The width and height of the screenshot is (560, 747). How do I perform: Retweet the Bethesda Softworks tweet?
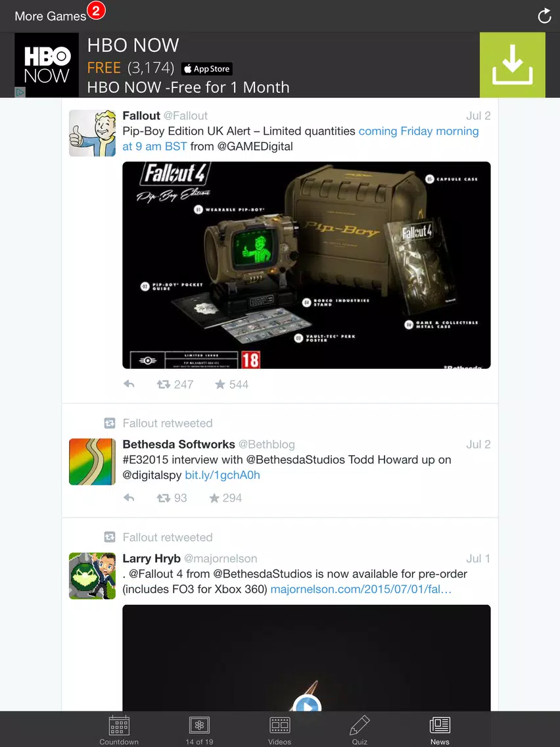(172, 498)
